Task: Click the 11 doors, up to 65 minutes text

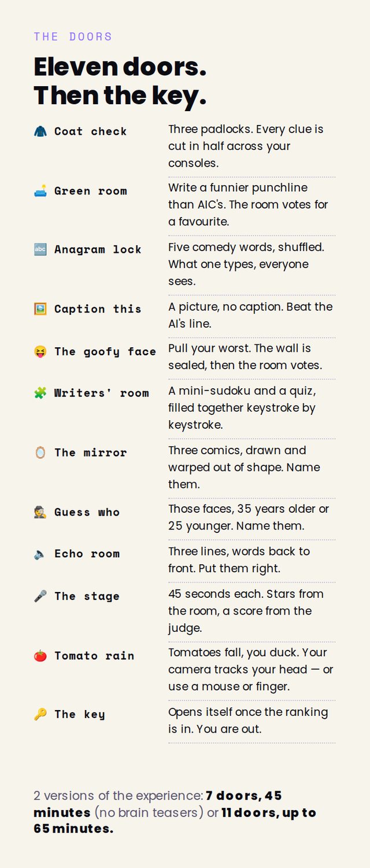Action: coord(175,820)
